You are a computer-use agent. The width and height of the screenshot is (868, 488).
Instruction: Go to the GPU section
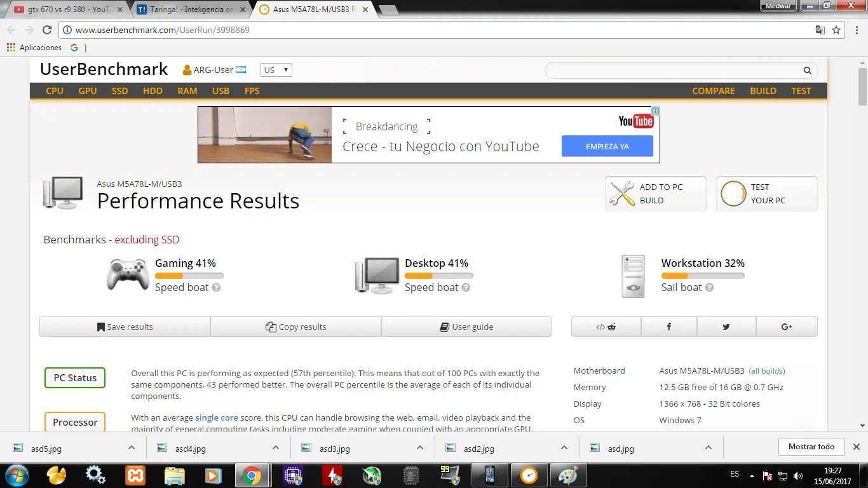[88, 91]
